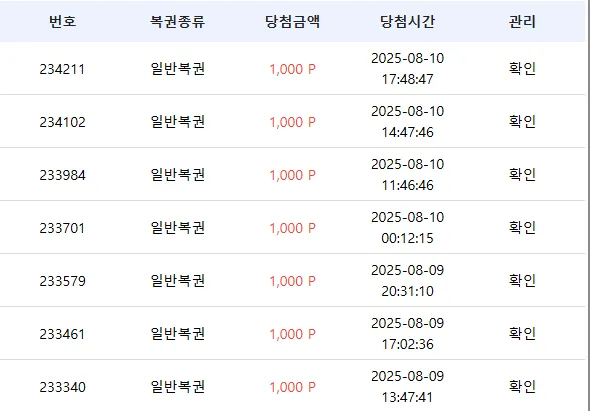This screenshot has height=411, width=590.
Task: Click the 관리 column header
Action: (522, 21)
